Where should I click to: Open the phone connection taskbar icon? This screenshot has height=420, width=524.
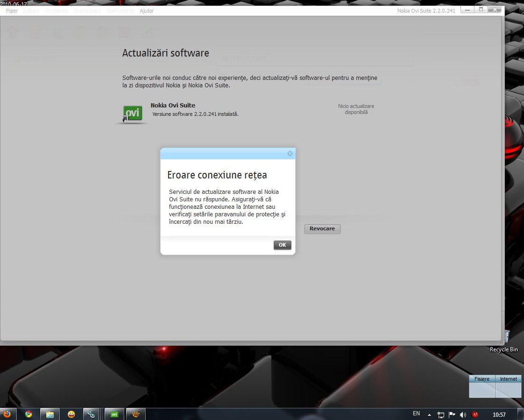pos(91,414)
